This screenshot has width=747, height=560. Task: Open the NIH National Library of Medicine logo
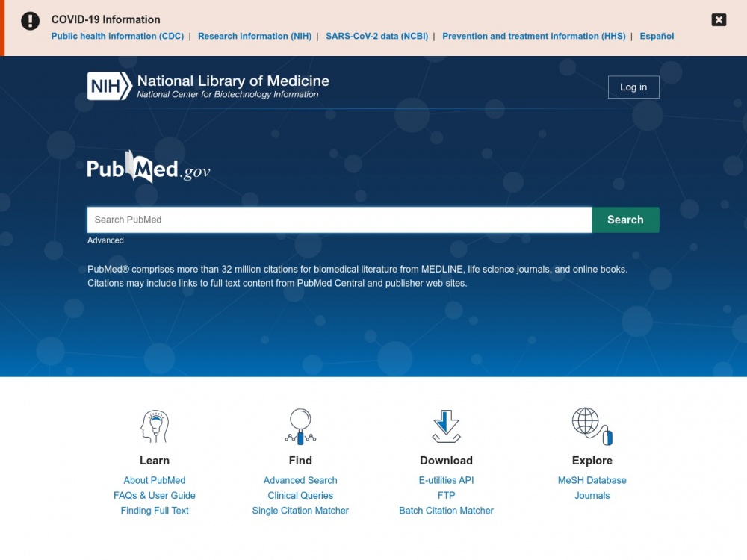click(208, 86)
